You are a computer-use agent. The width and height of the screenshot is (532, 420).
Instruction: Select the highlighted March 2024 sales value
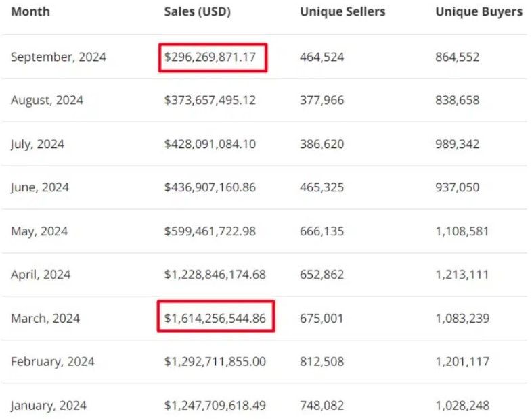coord(215,319)
